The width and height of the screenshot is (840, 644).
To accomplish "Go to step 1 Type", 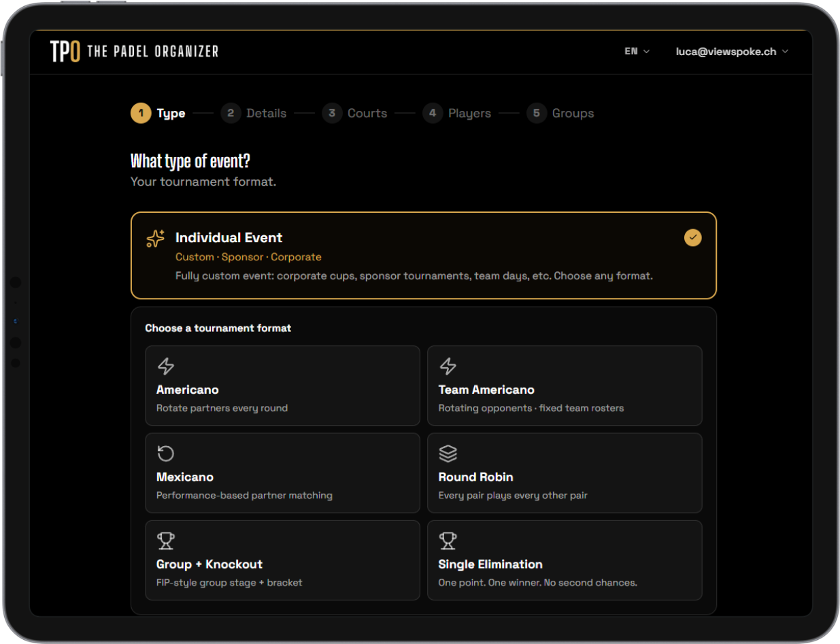I will [x=158, y=113].
